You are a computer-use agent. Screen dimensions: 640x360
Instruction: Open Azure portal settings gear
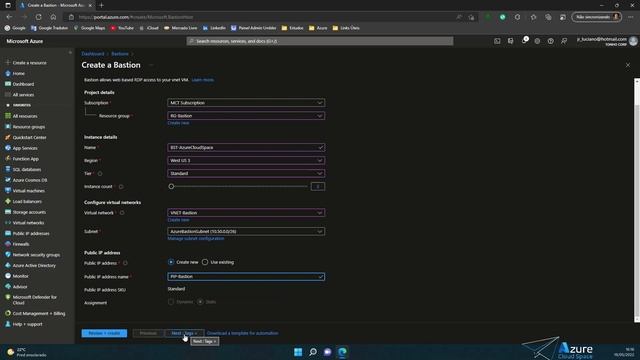(537, 41)
